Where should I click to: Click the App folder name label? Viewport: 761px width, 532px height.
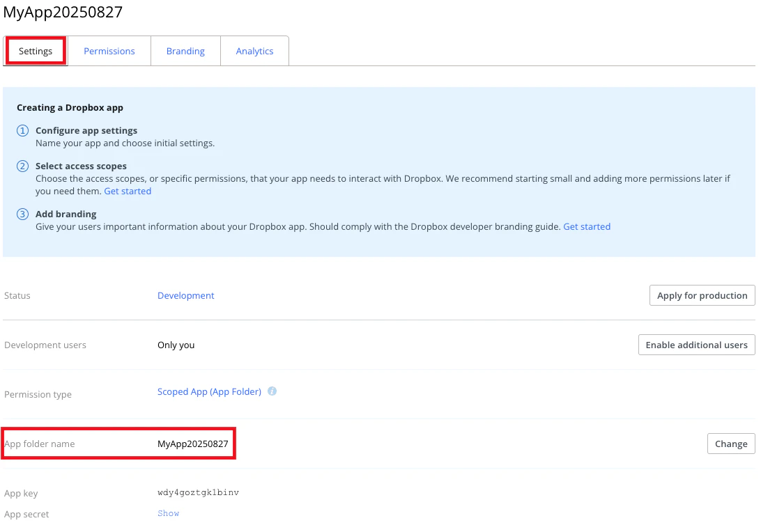(39, 444)
